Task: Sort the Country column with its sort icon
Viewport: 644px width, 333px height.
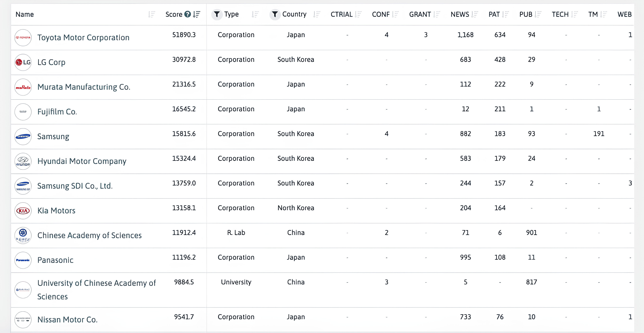Action: (317, 14)
